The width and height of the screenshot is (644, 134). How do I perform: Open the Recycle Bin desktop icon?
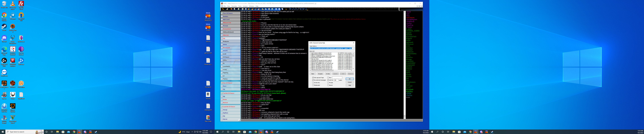point(4,4)
